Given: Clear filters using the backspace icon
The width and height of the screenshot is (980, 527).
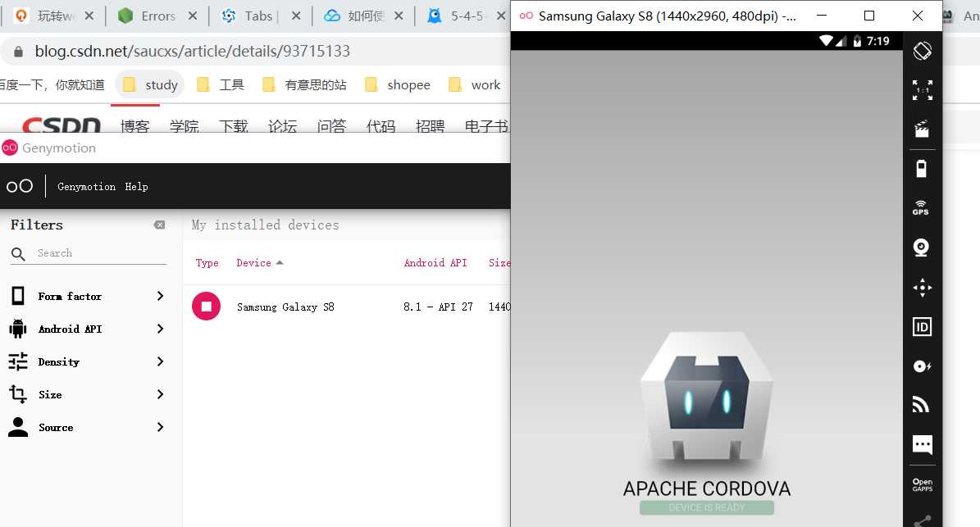Looking at the screenshot, I should pyautogui.click(x=159, y=225).
